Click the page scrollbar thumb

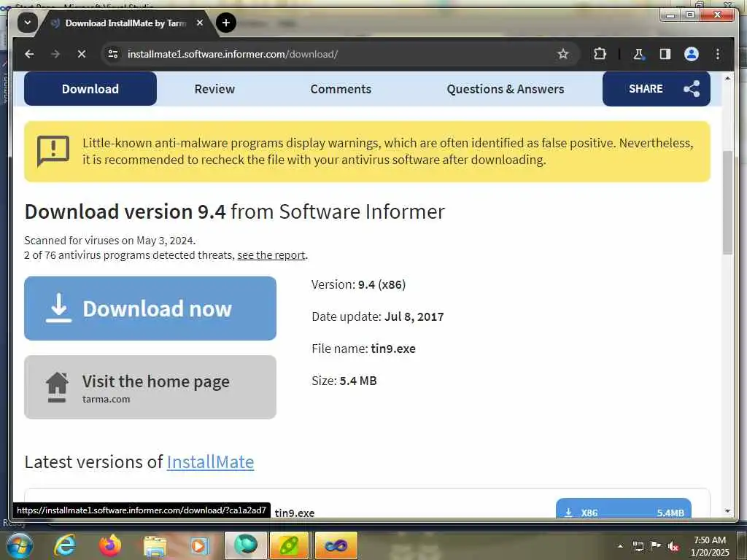[x=727, y=203]
